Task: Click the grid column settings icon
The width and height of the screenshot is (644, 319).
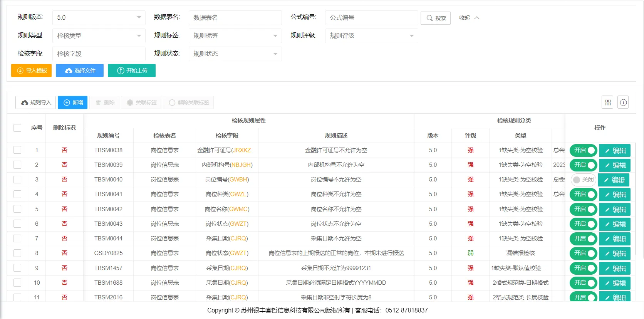Action: 607,102
